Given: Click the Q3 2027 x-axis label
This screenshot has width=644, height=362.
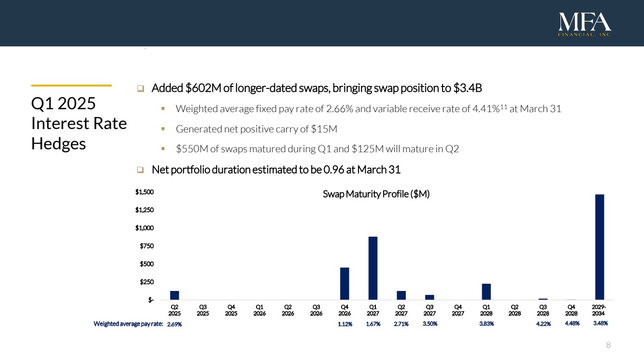Looking at the screenshot, I should tap(429, 309).
